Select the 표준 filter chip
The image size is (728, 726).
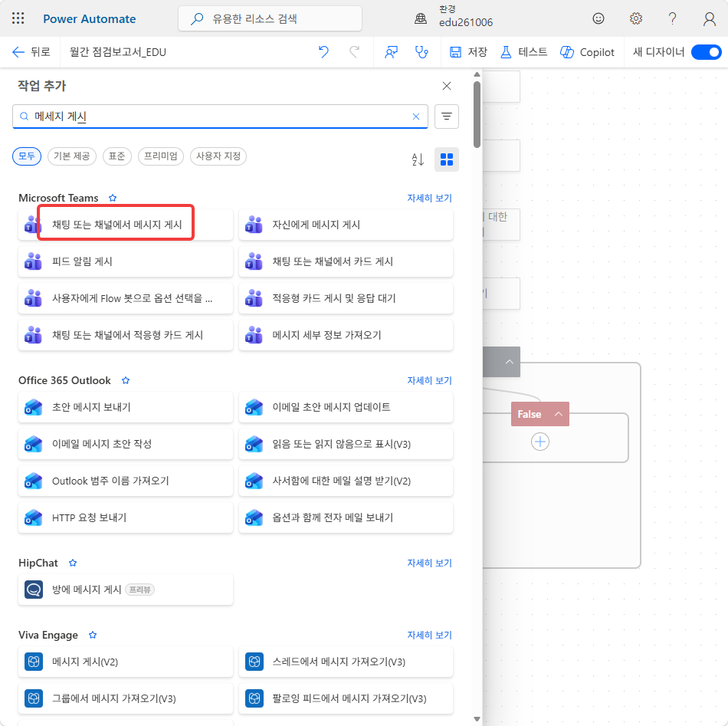click(117, 156)
